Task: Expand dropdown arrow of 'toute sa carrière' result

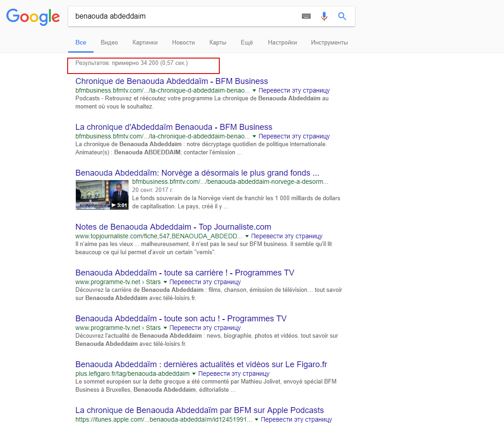Action: 165,282
